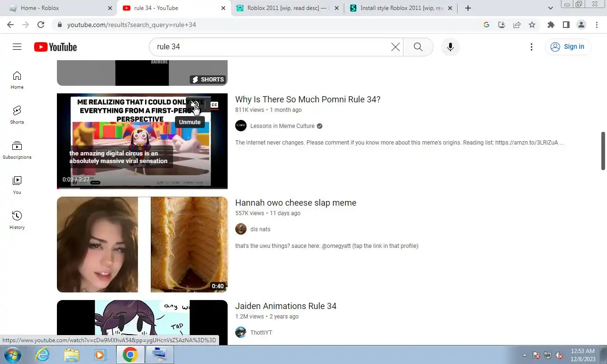Click the install/download icon in the address bar

[x=502, y=25]
